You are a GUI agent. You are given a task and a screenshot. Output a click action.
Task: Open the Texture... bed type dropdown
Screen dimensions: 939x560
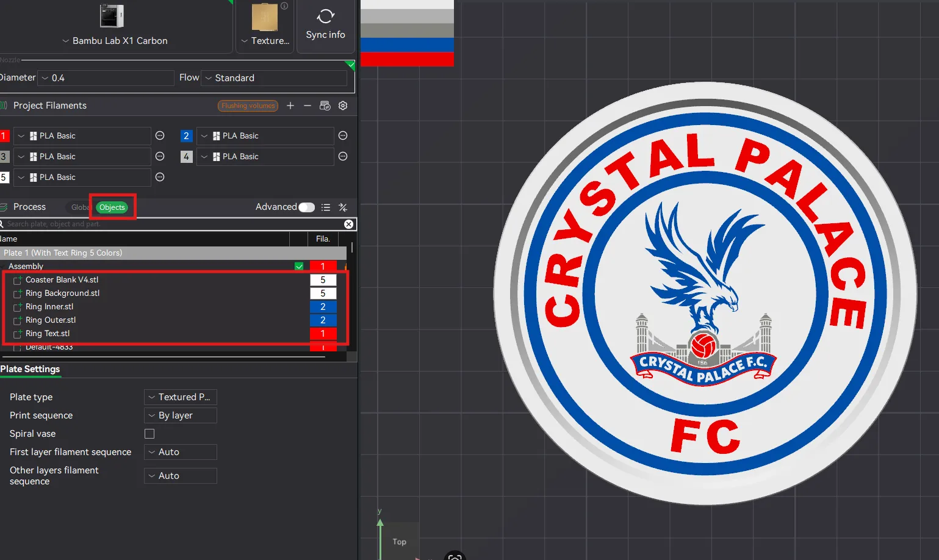[x=265, y=41]
